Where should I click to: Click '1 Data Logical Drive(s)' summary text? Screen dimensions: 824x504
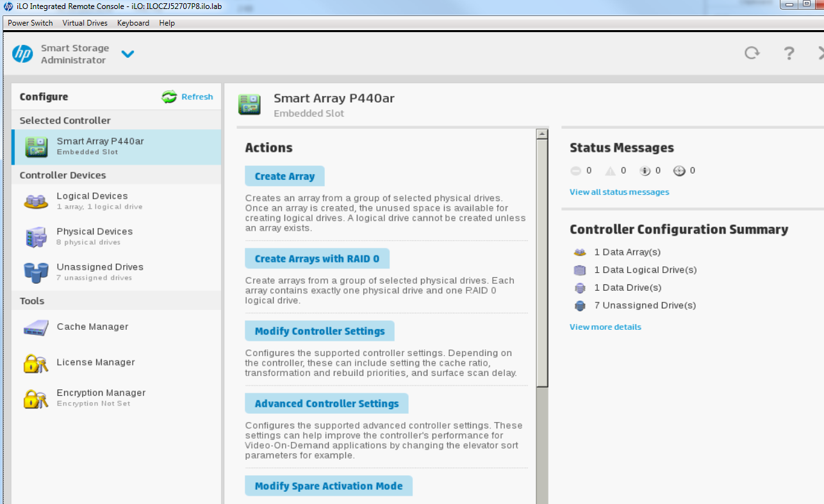point(645,270)
